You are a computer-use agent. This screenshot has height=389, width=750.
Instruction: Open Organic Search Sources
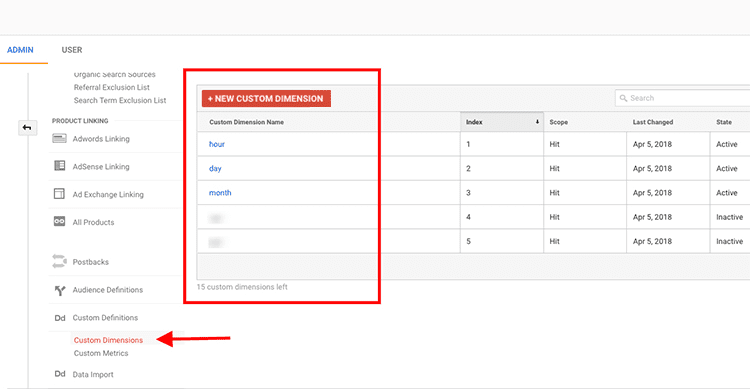[114, 74]
